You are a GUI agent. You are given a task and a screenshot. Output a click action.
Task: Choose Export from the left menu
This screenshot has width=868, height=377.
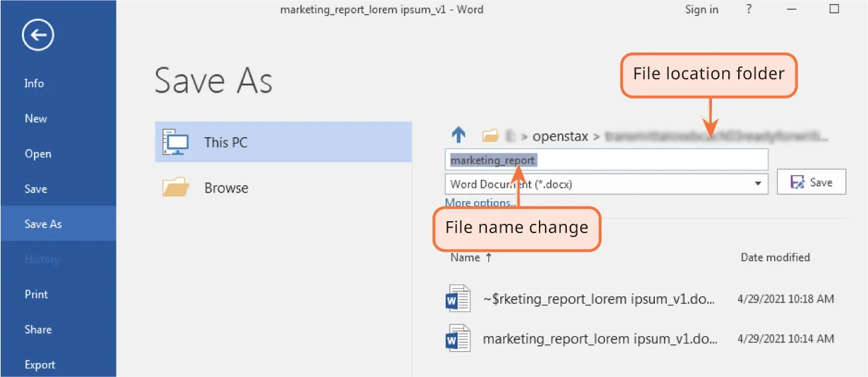[39, 364]
